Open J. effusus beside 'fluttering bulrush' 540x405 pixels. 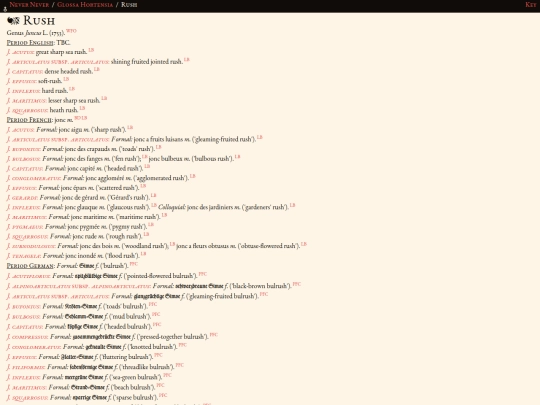21,357
